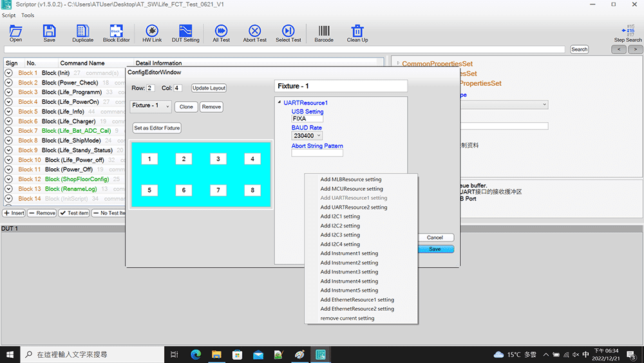Toggle the sign circle for Block 2
The height and width of the screenshot is (363, 644).
click(8, 83)
